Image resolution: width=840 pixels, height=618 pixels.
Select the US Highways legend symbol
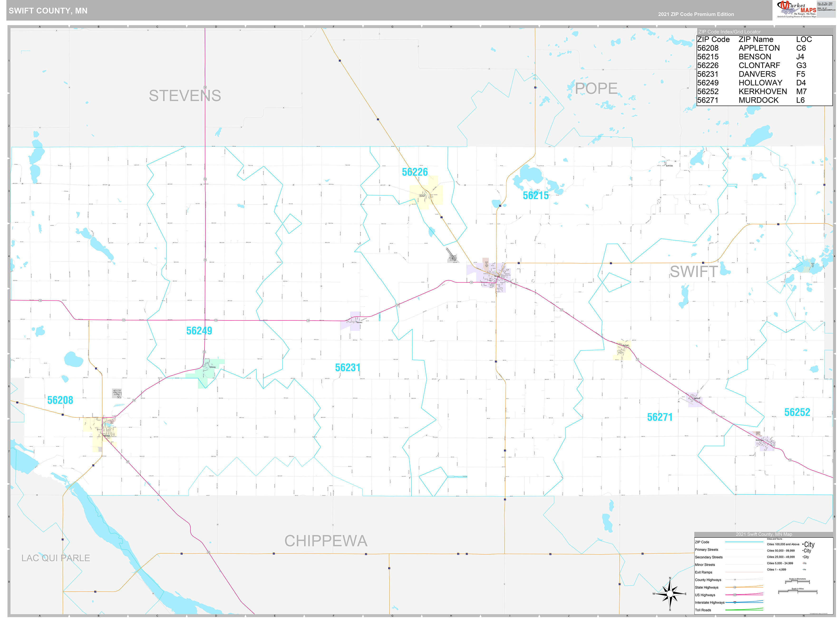click(x=734, y=595)
